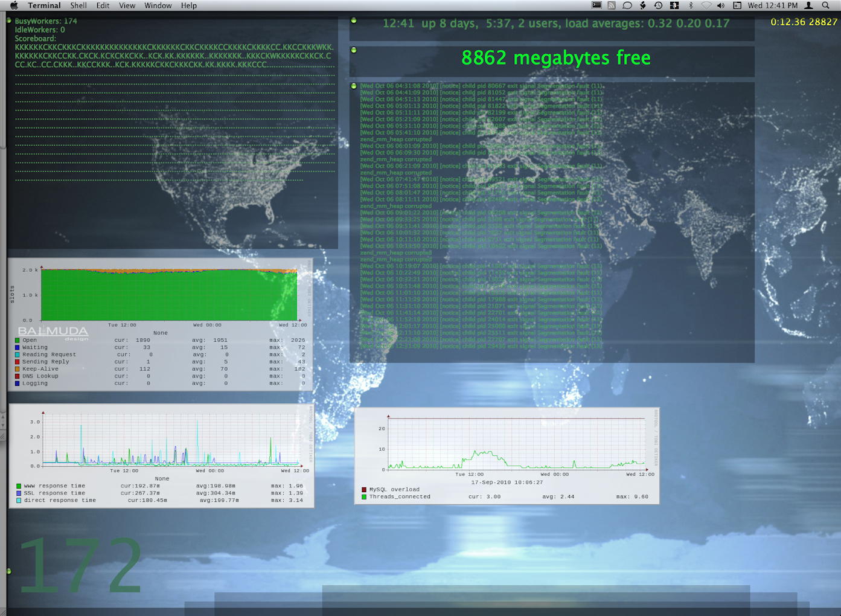Viewport: 841px width, 616px height.
Task: Click the green Open legend swatch
Action: (18, 341)
